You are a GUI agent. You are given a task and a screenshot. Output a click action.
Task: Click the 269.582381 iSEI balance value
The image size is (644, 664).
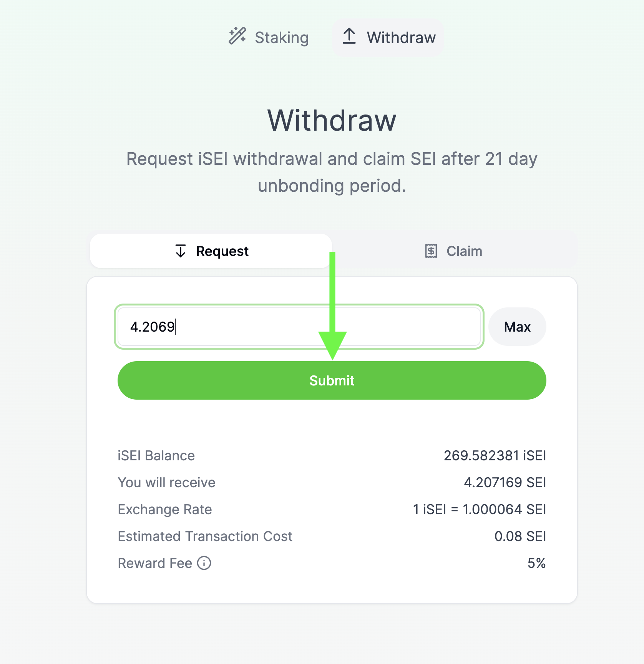pyautogui.click(x=495, y=455)
